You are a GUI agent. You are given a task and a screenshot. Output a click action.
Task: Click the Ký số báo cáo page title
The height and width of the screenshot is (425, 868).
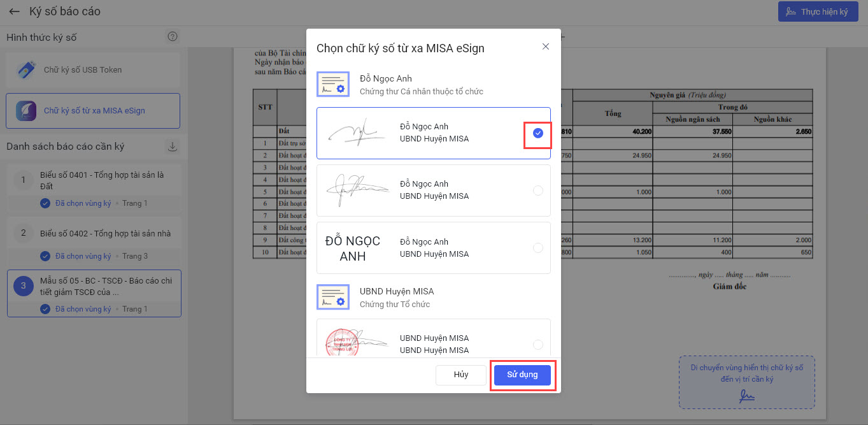tap(65, 11)
